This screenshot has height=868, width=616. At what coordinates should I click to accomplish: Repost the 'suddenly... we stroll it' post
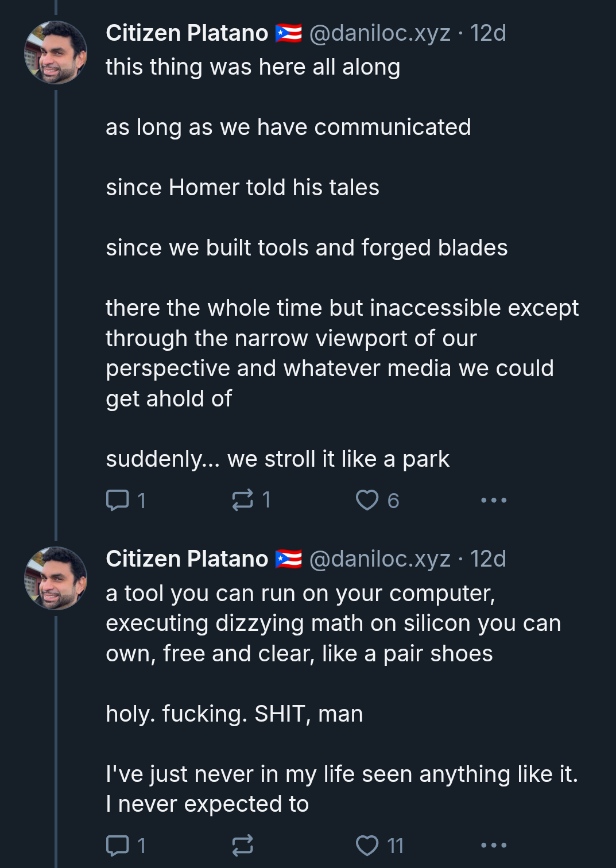(242, 500)
